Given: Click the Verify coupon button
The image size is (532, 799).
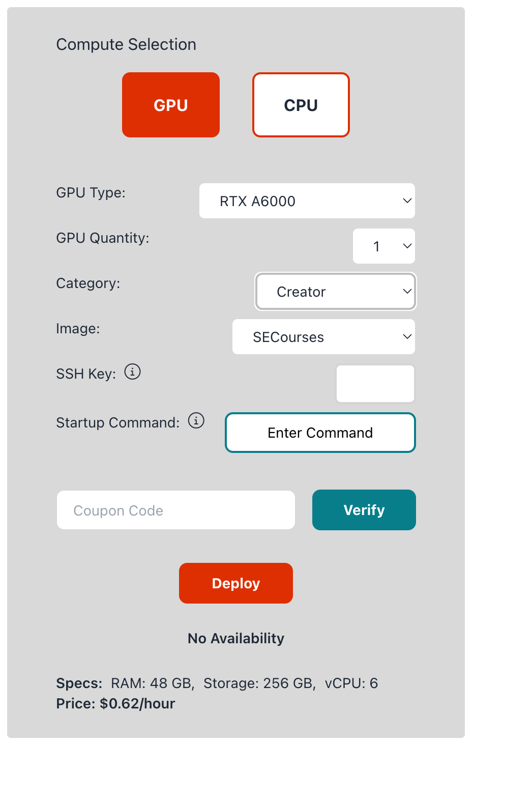Looking at the screenshot, I should point(364,510).
